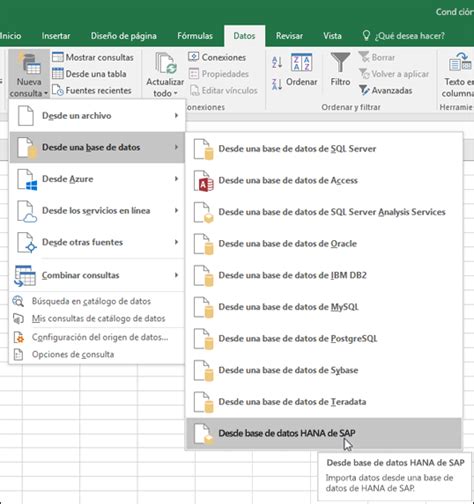Click Editar vínculos
Screen dimensions: 474x504
(x=223, y=90)
